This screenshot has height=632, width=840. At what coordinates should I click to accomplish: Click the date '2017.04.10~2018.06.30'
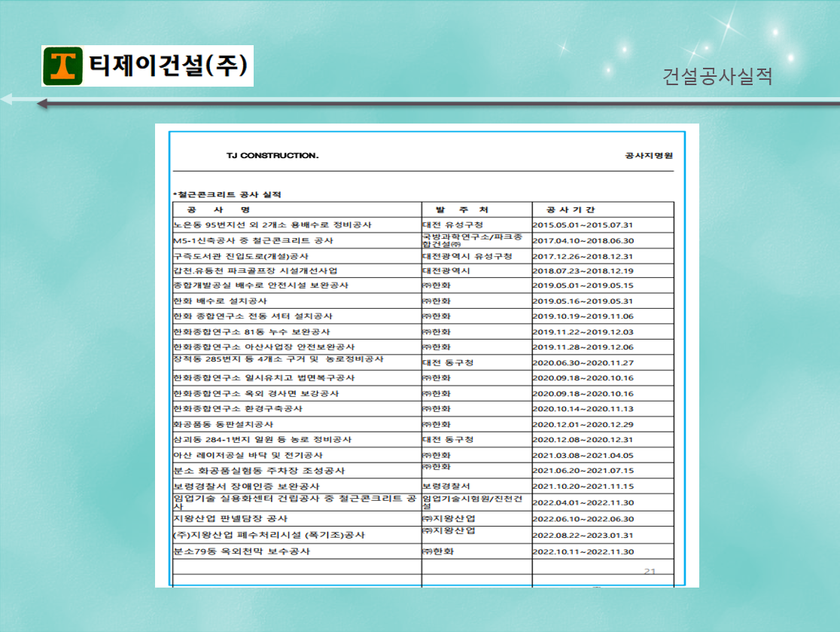(x=583, y=241)
